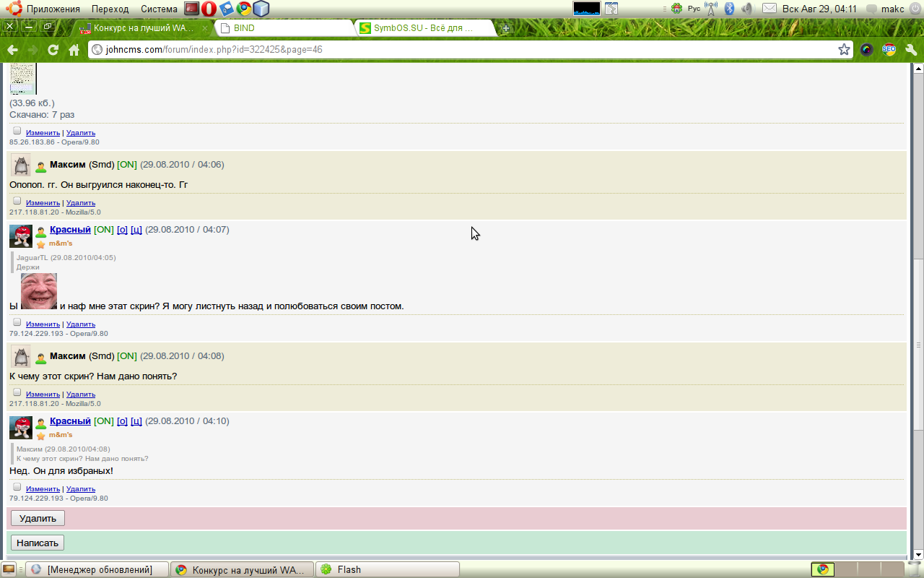924x578 pixels.
Task: Click the workspace switcher first workspace
Action: (x=823, y=569)
